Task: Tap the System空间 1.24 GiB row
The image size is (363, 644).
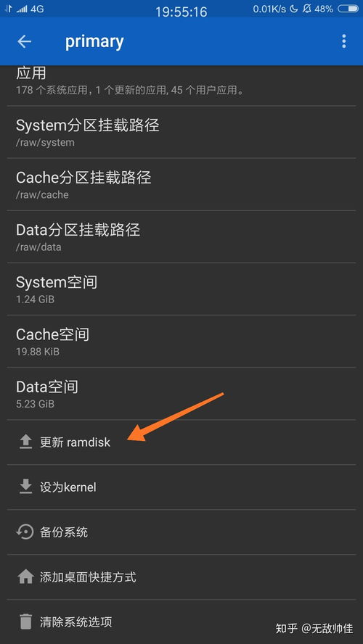Action: click(181, 289)
